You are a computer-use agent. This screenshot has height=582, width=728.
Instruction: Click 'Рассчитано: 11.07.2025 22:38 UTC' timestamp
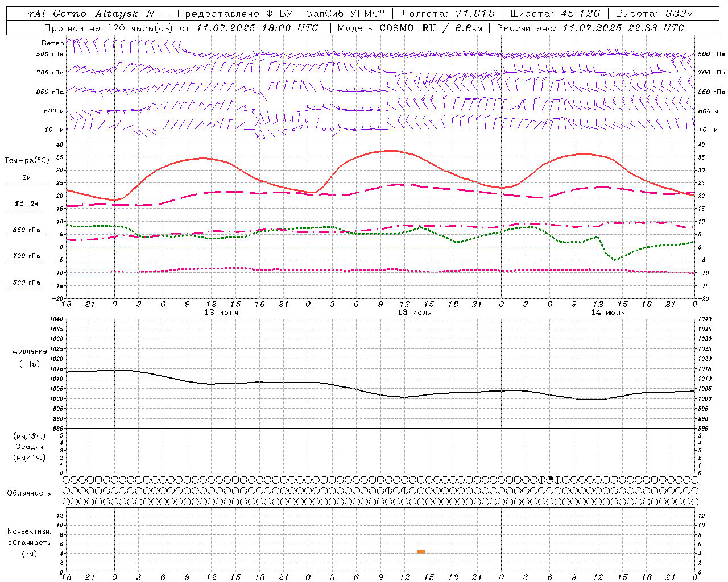tap(590, 28)
